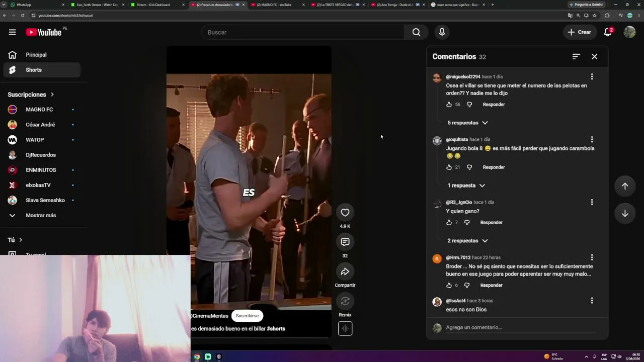This screenshot has height=362, width=644.
Task: Click the search magnifier button
Action: click(416, 32)
